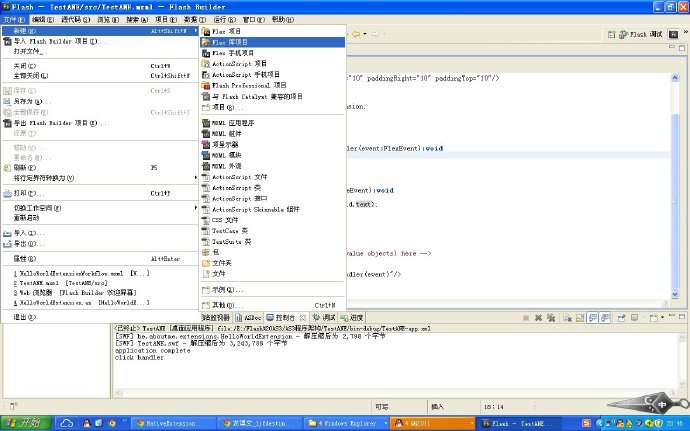Show hidden toolbar items via » chevron
Image resolution: width=690 pixels, height=431 pixels.
685,32
